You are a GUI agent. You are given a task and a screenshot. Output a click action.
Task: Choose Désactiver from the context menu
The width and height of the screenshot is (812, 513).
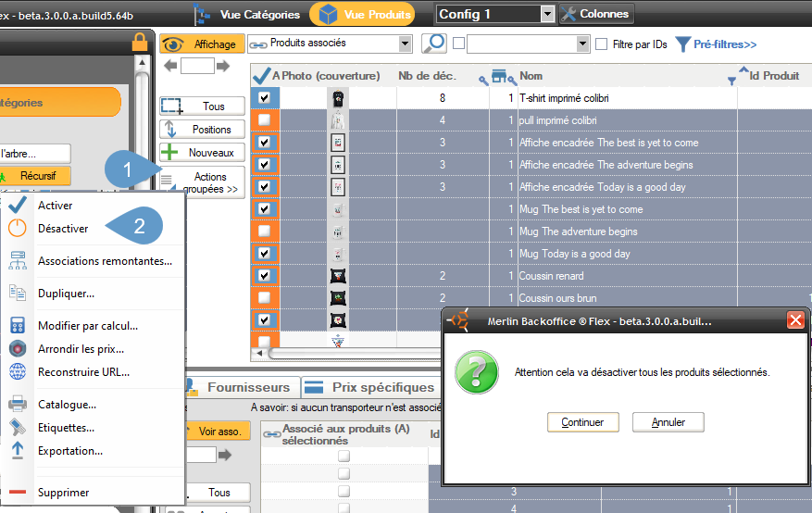pyautogui.click(x=63, y=229)
